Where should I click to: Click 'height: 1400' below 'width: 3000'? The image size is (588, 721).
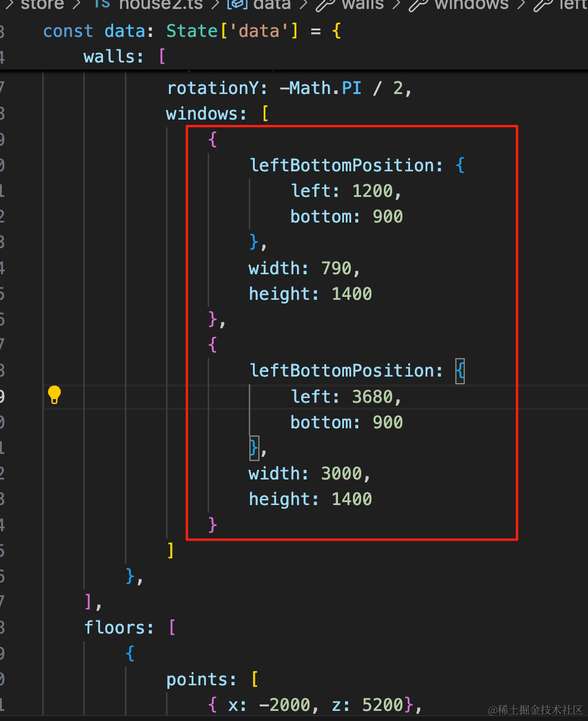[311, 499]
